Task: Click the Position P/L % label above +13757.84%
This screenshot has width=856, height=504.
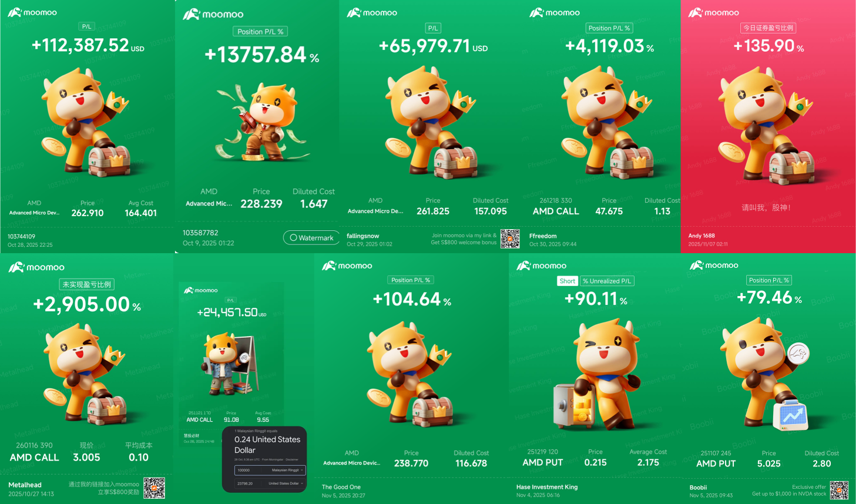Action: click(x=260, y=32)
